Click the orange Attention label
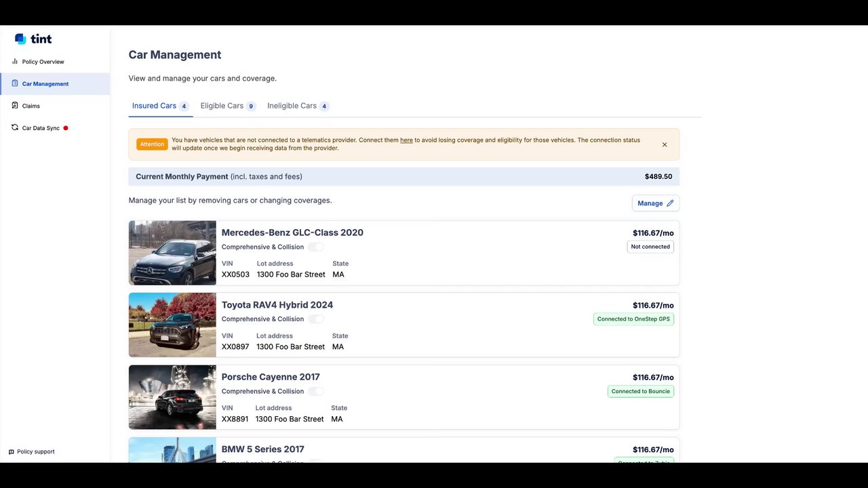Viewport: 868px width, 488px height. point(152,144)
